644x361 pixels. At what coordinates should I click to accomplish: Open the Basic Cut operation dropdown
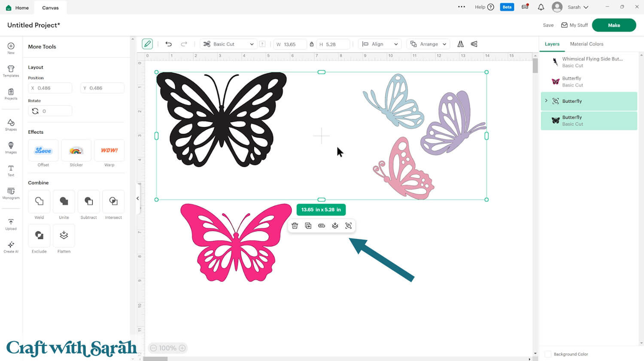(229, 44)
